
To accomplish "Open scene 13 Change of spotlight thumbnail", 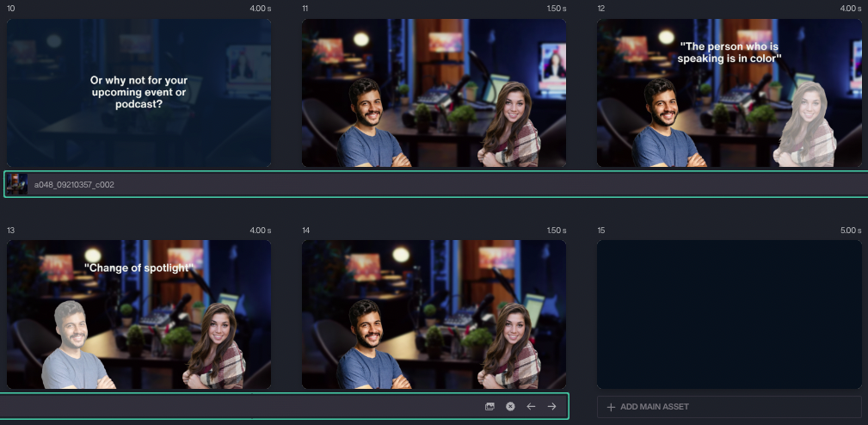I will (139, 314).
